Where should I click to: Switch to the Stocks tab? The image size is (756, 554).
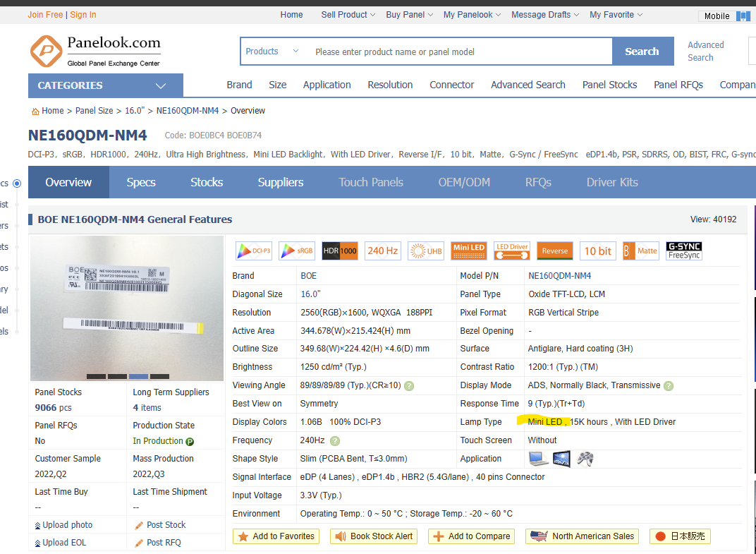pyautogui.click(x=207, y=182)
